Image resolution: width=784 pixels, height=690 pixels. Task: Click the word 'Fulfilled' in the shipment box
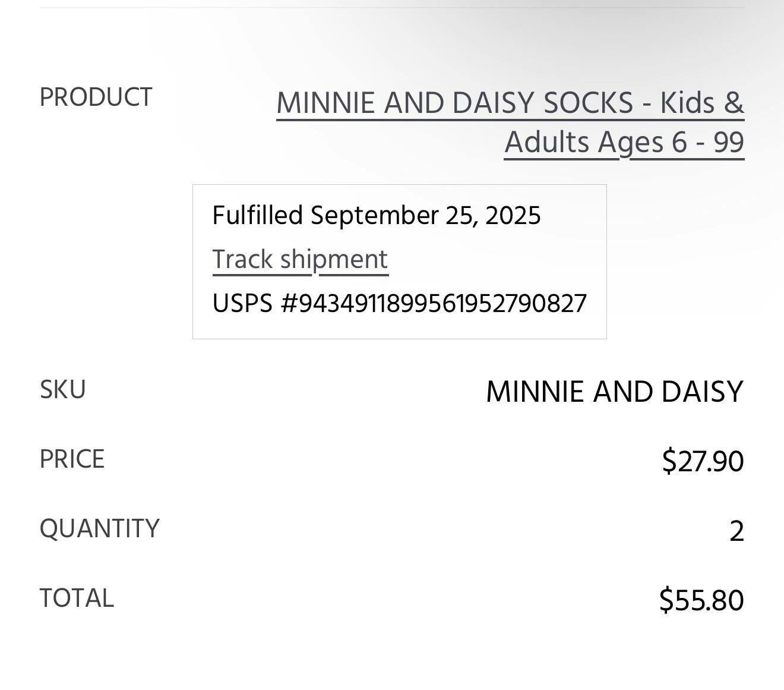257,215
